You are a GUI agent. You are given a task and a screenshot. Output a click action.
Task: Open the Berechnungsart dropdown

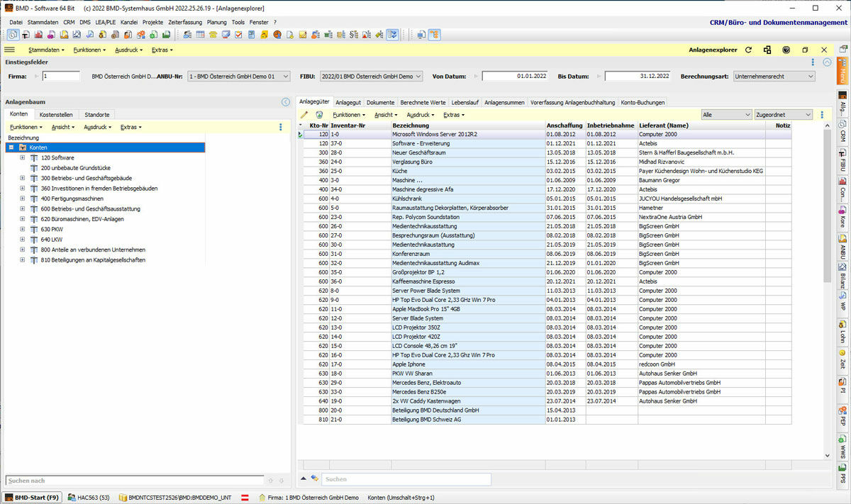(774, 77)
